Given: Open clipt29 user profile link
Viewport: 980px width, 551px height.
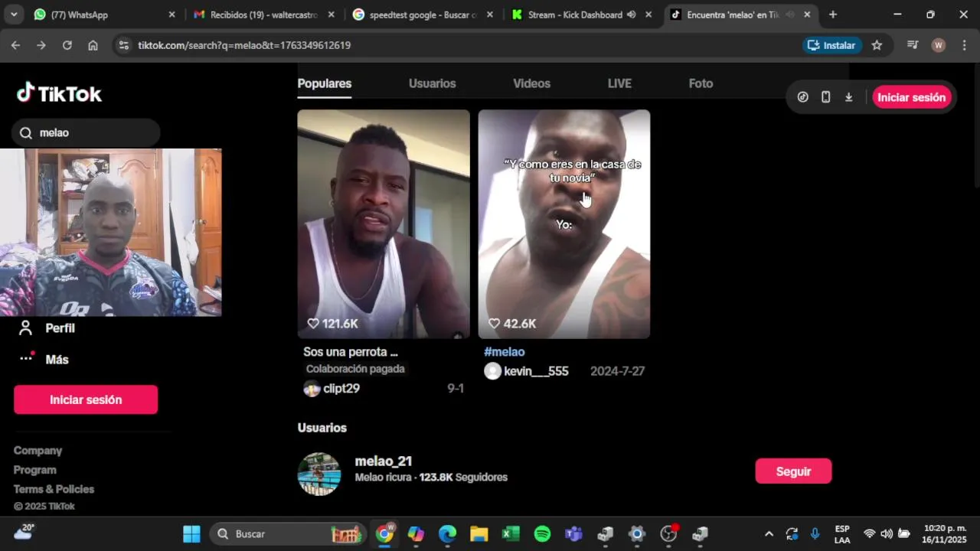Looking at the screenshot, I should point(341,389).
